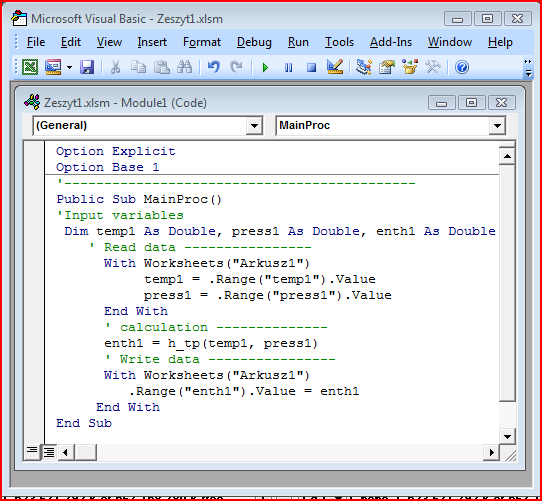
Task: Click the 'Input variables comment
Action: pos(120,215)
